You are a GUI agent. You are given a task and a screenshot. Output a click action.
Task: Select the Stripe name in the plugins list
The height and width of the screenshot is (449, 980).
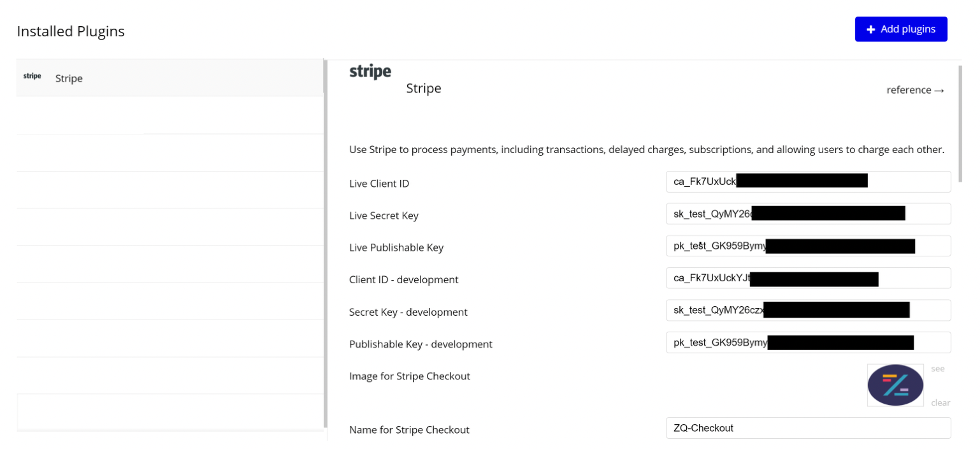[69, 78]
